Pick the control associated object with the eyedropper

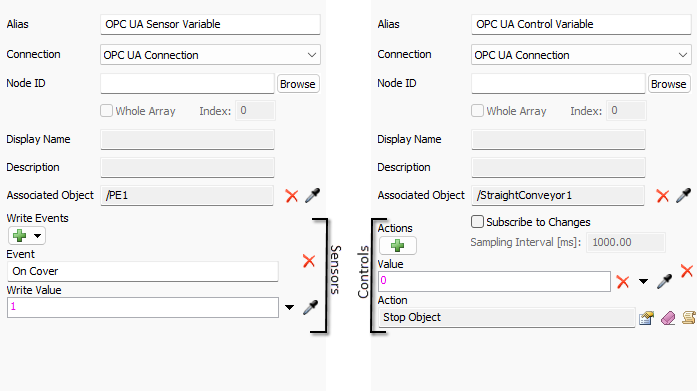[683, 196]
